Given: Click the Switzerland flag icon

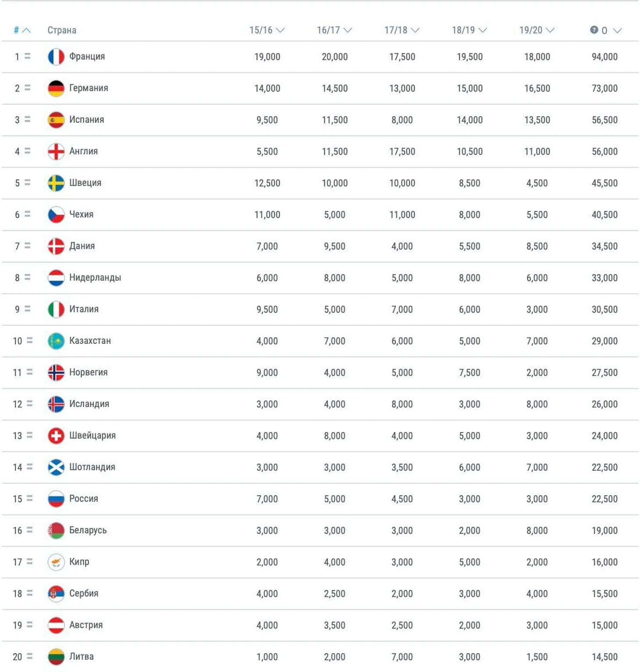Looking at the screenshot, I should (56, 436).
